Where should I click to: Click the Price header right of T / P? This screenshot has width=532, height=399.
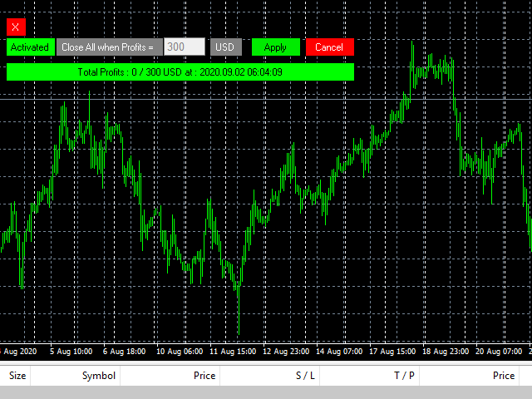[x=504, y=376]
